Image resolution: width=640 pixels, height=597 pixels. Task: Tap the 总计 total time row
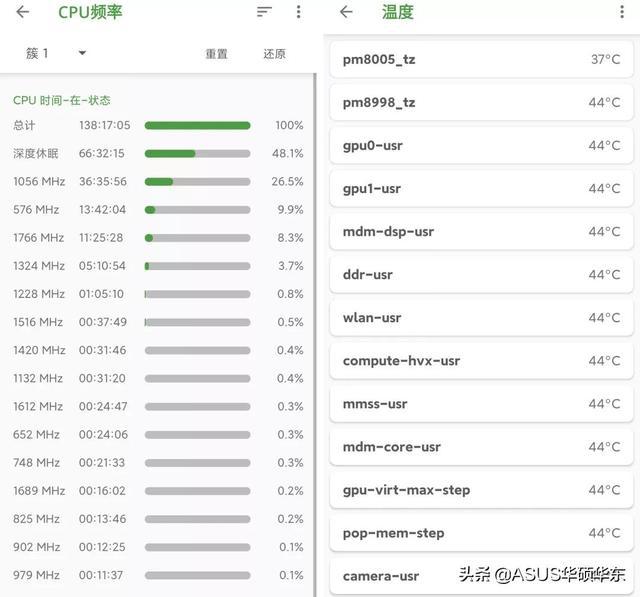click(158, 126)
